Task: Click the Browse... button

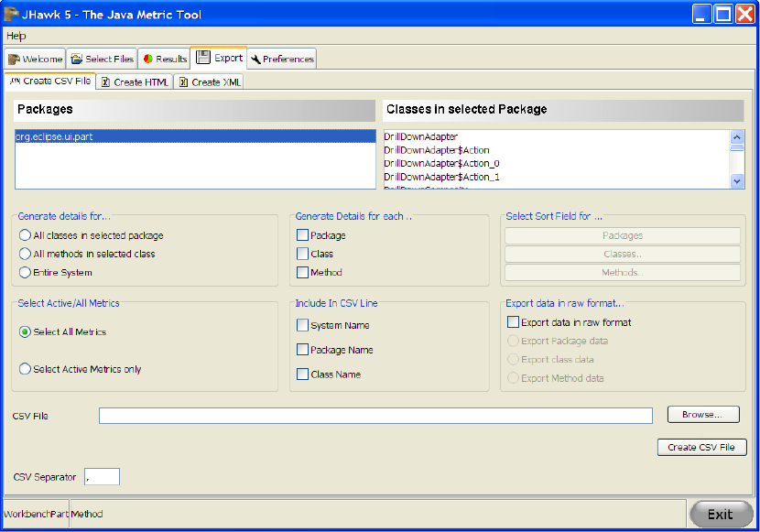Action: pyautogui.click(x=703, y=415)
